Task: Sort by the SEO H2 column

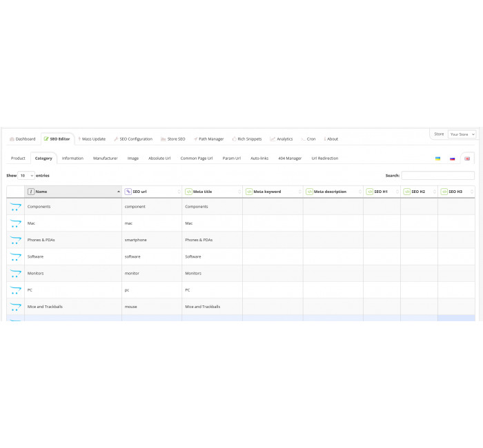Action: 420,192
